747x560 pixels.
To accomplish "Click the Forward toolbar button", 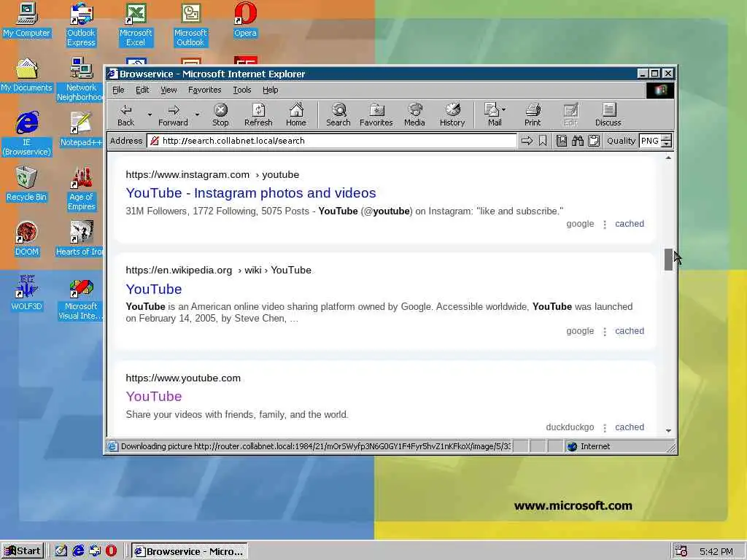I will (x=173, y=115).
